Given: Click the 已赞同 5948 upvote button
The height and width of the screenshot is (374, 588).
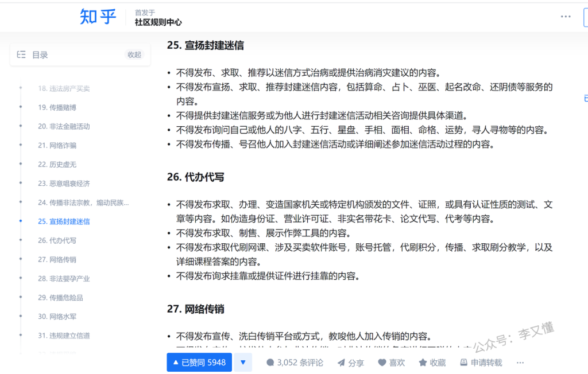Looking at the screenshot, I should click(x=199, y=363).
